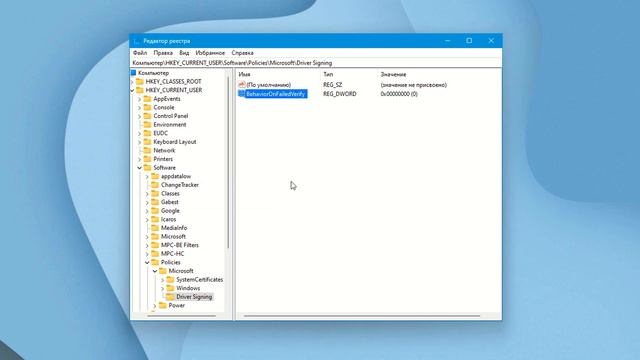The width and height of the screenshot is (640, 360).
Task: Click the Classes folder icon
Action: (155, 193)
